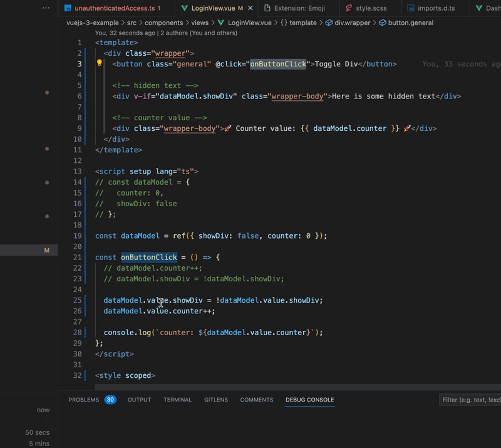Screen dimensions: 501x448
Task: Click the Sass icon on style.scss tab
Action: 349,8
